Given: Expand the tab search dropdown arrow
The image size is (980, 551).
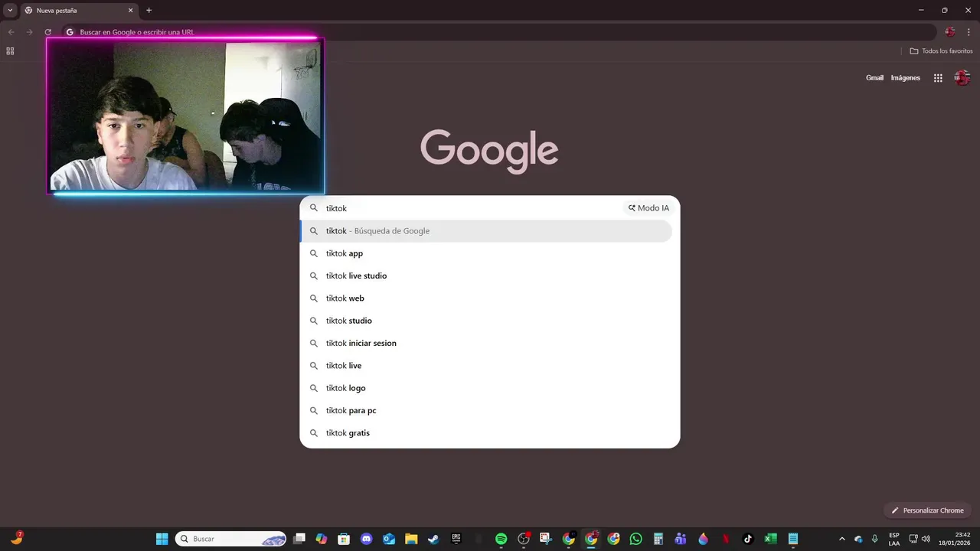Looking at the screenshot, I should [10, 11].
